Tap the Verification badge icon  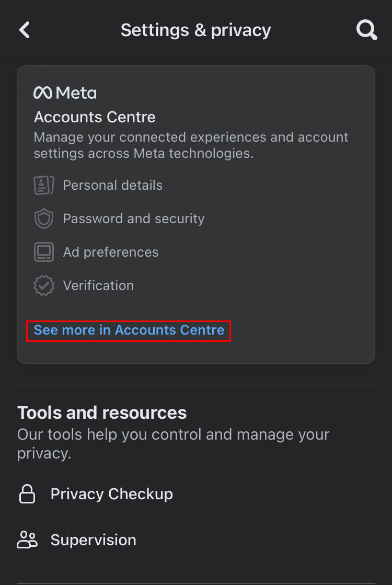[44, 285]
